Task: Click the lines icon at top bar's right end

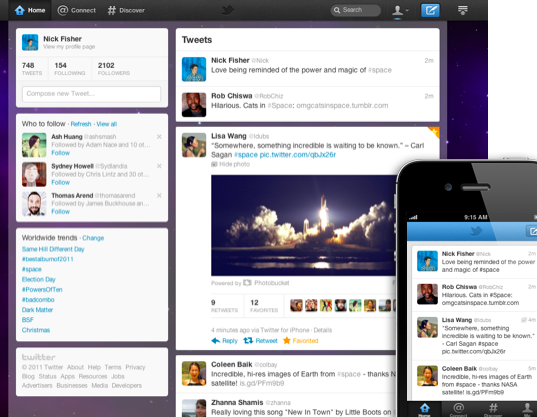Action: [463, 10]
